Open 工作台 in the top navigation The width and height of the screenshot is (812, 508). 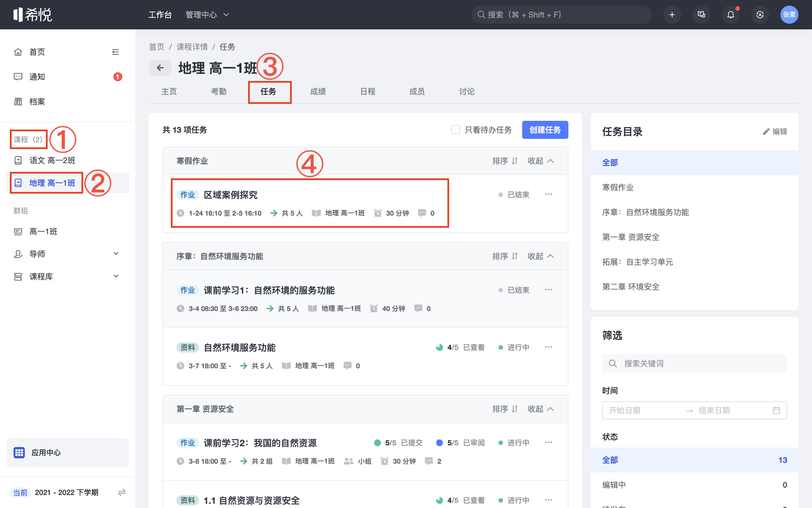click(x=160, y=15)
